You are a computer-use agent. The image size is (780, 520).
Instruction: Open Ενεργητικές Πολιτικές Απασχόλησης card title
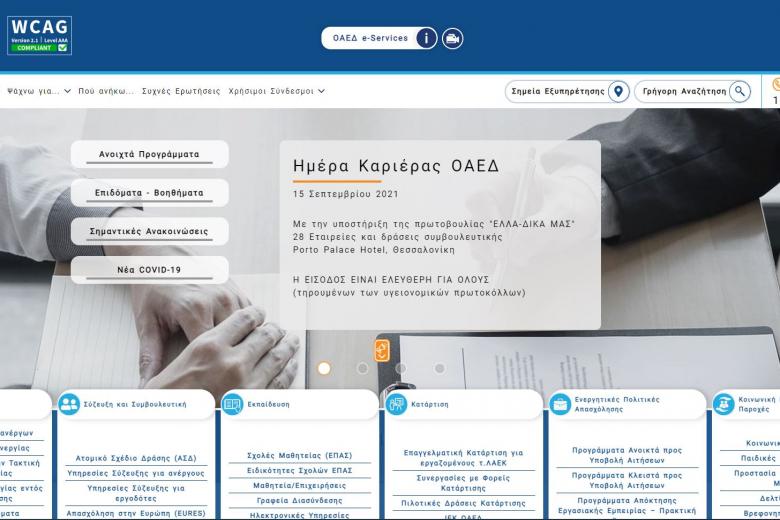[x=617, y=404]
